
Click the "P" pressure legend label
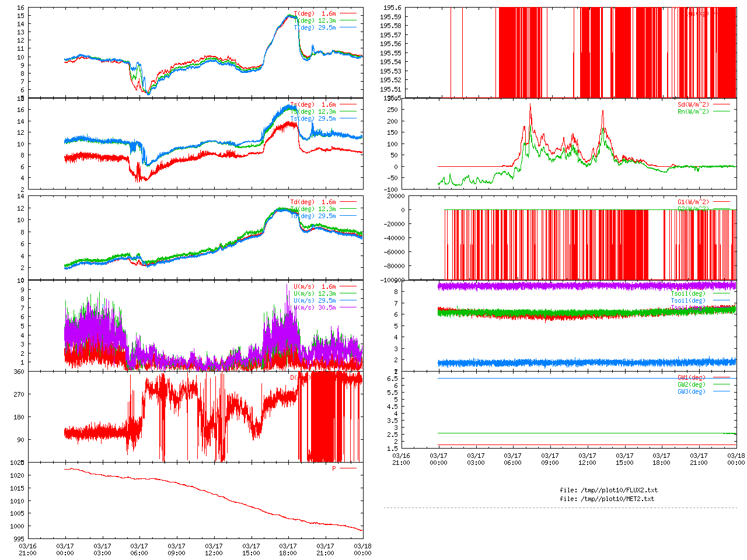point(334,469)
